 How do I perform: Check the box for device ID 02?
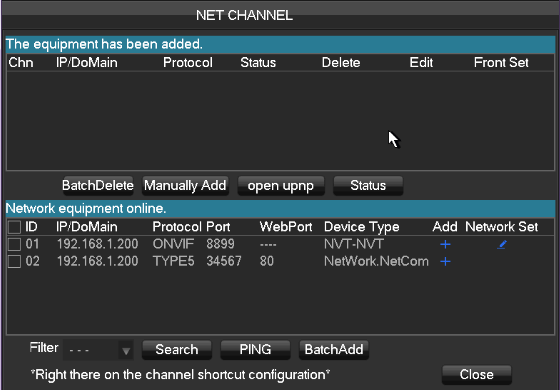[14, 262]
